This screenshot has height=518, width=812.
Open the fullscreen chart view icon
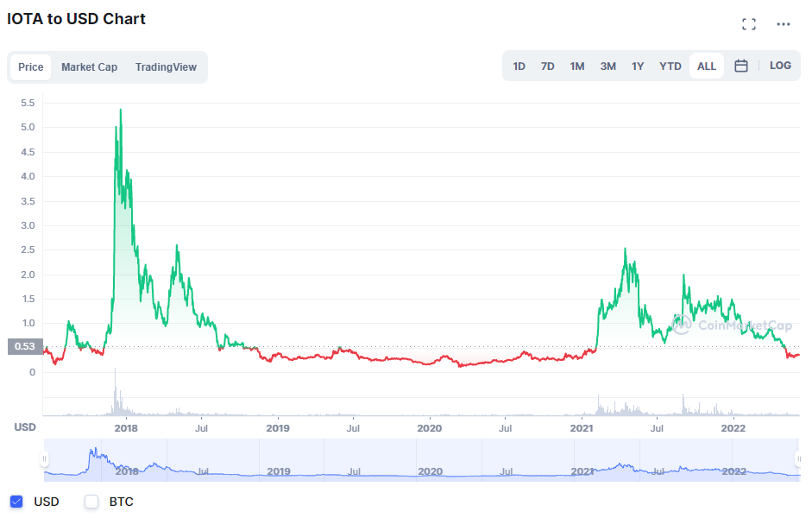tap(748, 24)
